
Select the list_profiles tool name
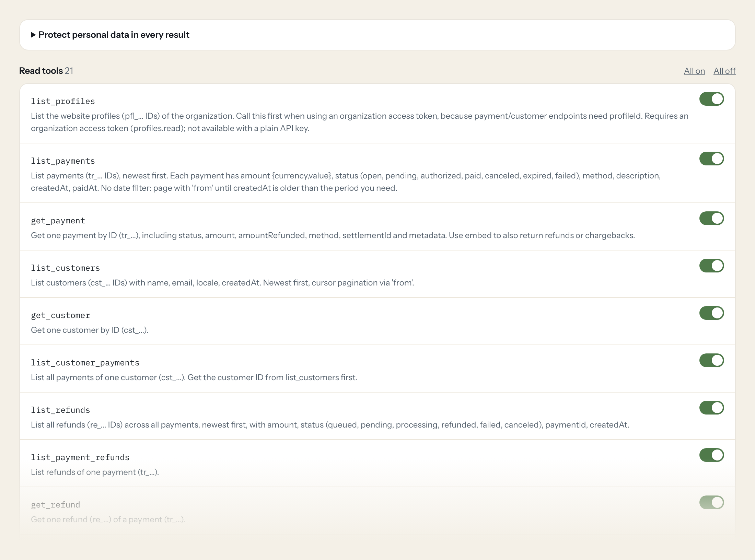pos(63,101)
